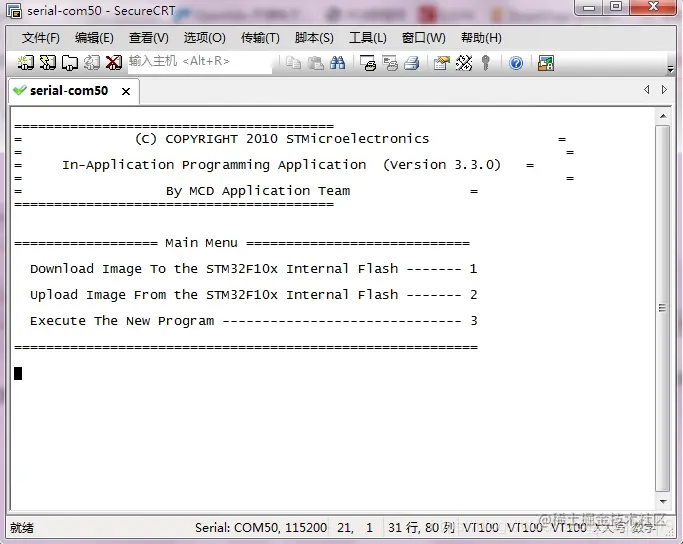Click the In-Application Programming Application text
Screen dimensions: 683x544
214,165
